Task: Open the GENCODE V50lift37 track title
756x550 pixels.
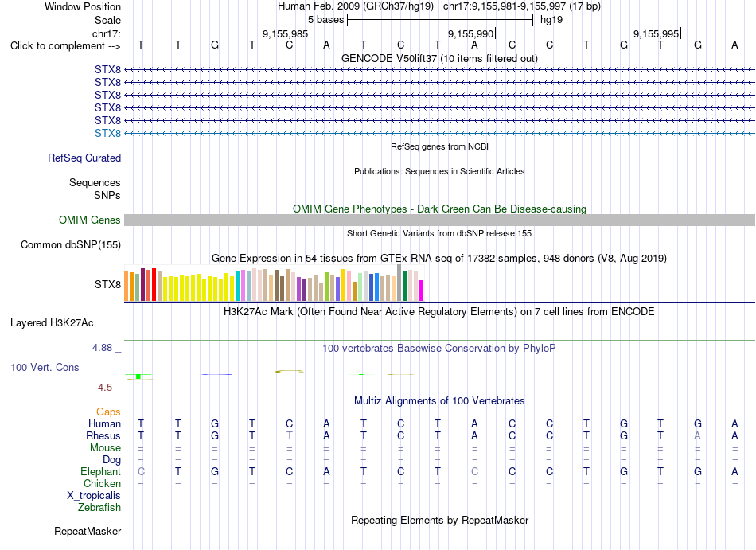Action: click(439, 58)
